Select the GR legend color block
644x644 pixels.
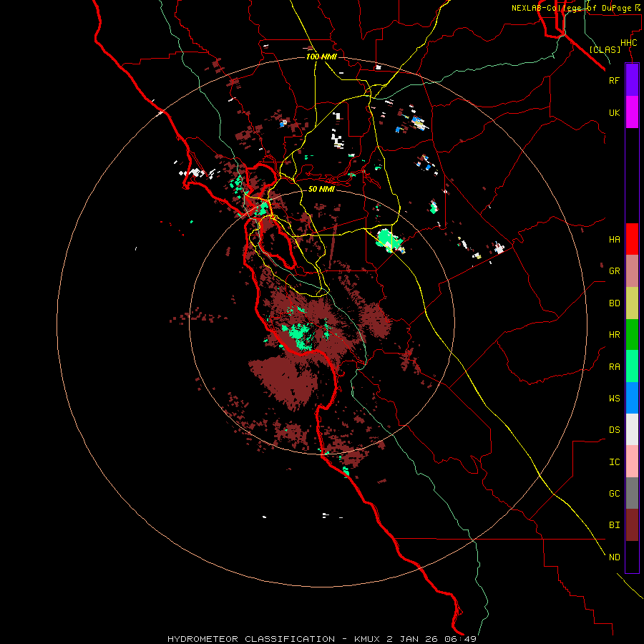tap(632, 271)
